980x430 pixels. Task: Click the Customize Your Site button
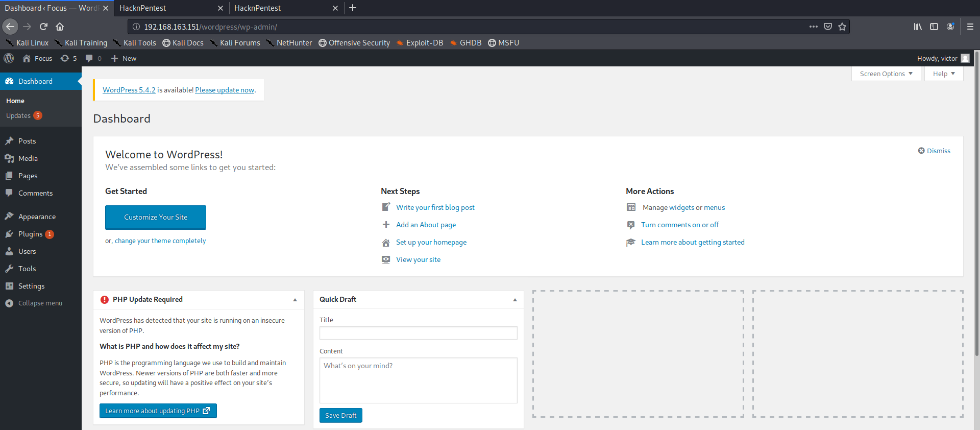pos(156,218)
